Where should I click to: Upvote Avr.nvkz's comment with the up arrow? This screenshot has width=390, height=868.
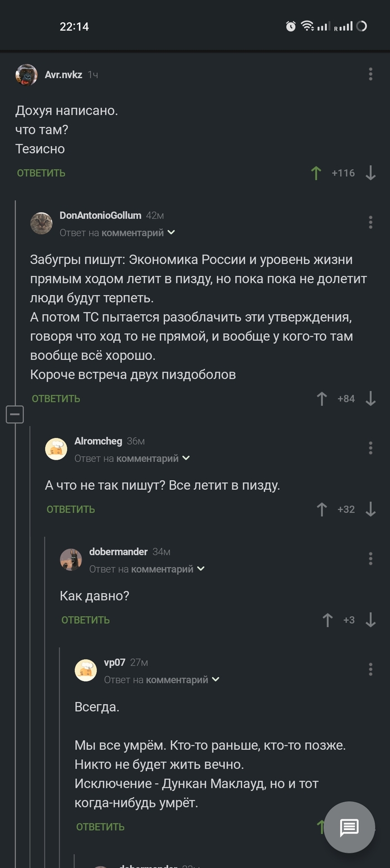click(315, 173)
